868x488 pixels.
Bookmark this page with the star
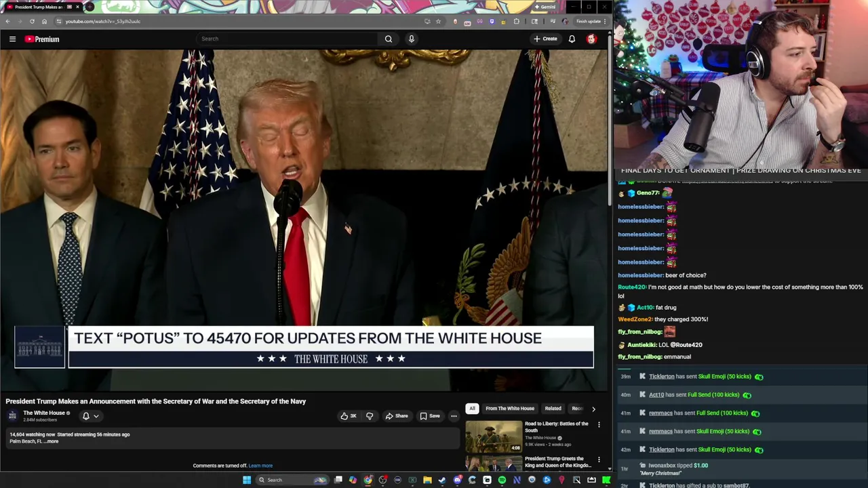coord(438,21)
